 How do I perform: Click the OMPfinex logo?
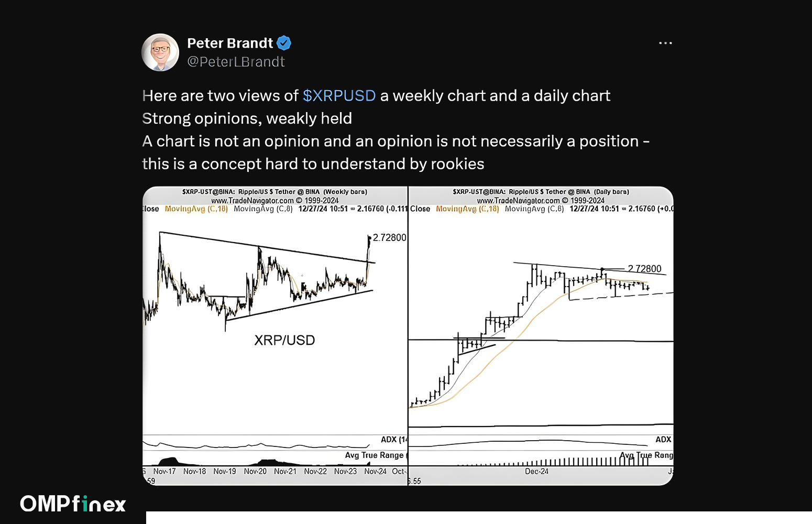pyautogui.click(x=73, y=504)
